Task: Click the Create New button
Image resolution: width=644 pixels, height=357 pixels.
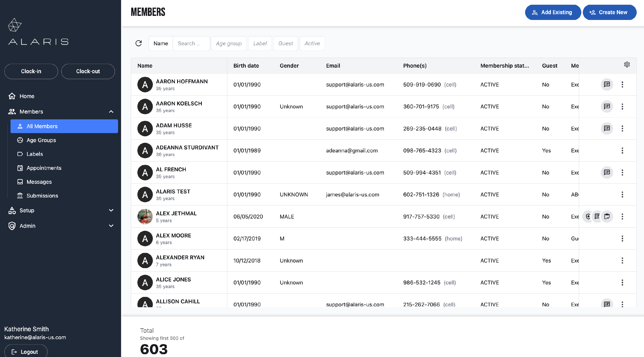Action: coord(609,12)
